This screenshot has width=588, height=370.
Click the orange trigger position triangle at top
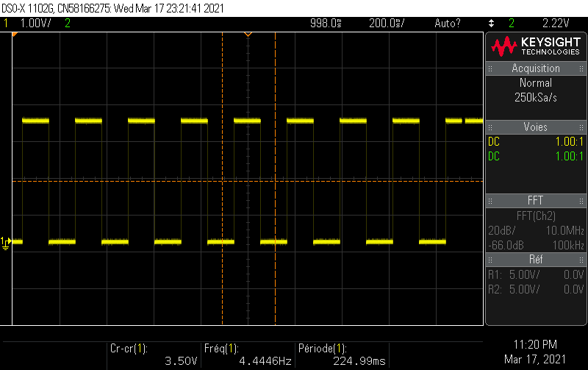click(248, 35)
